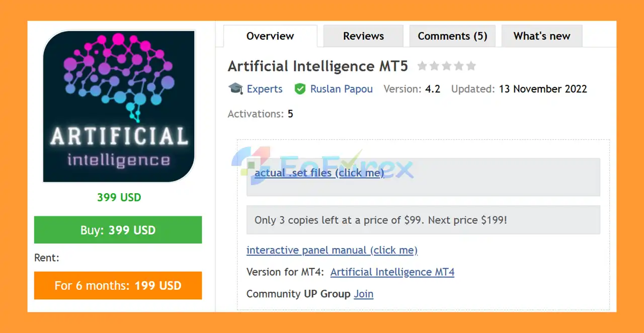Viewport: 644px width, 333px height.
Task: Switch to the Overview tab
Action: 270,36
